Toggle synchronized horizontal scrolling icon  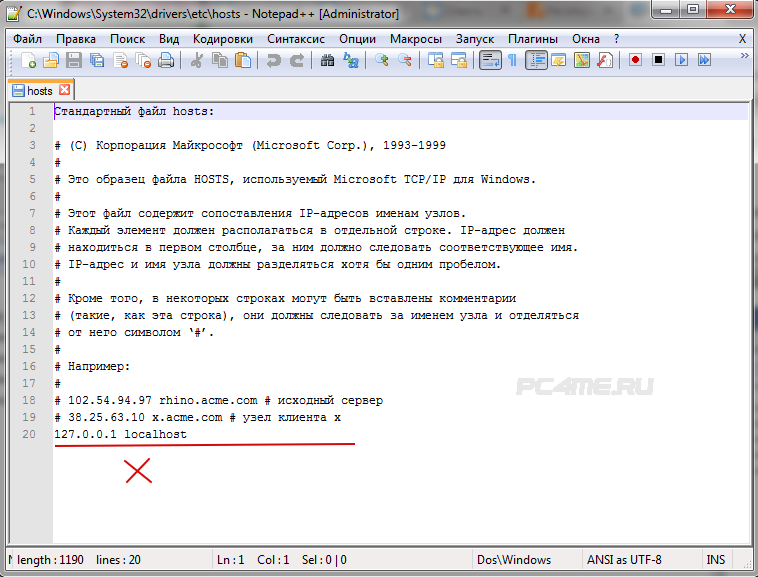click(459, 60)
